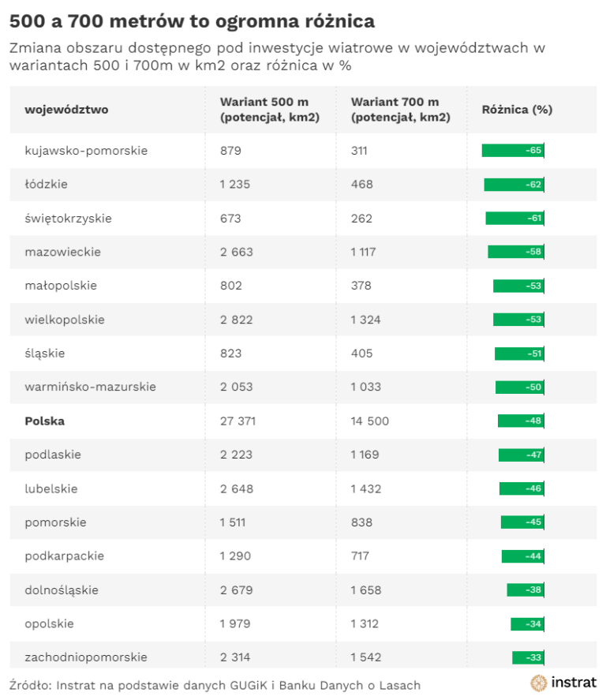Click the instrat logo icon
Viewport: 606px width, 700px height.
click(539, 683)
